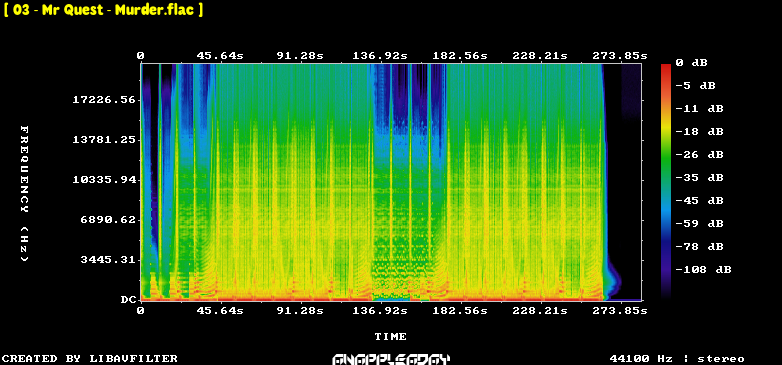Click the 3445.31 frequency axis label
This screenshot has height=365, width=782.
(108, 260)
